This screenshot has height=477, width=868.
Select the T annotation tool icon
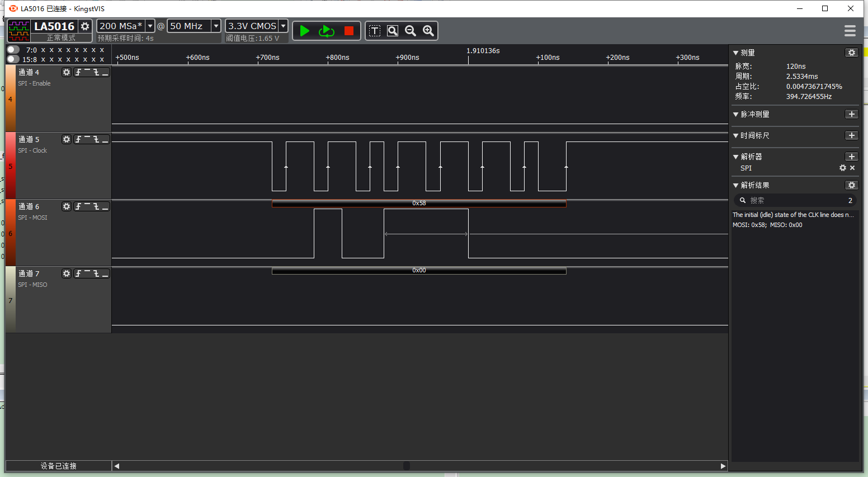[374, 31]
